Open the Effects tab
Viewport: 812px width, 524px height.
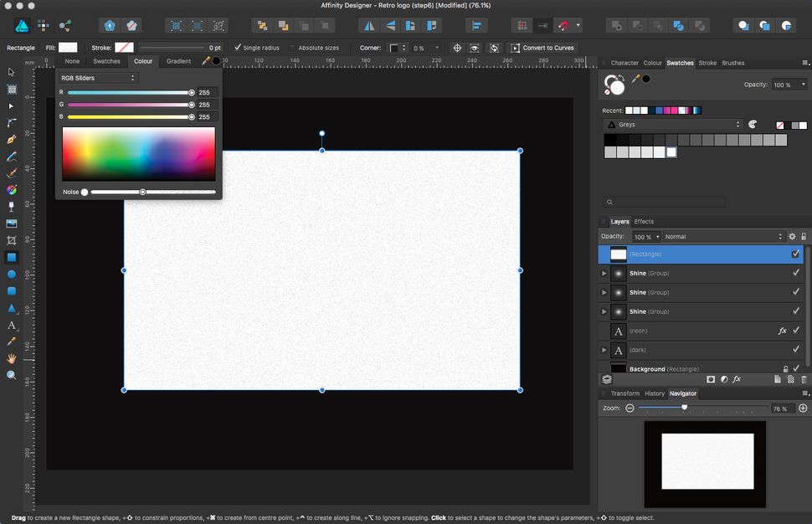pyautogui.click(x=643, y=221)
